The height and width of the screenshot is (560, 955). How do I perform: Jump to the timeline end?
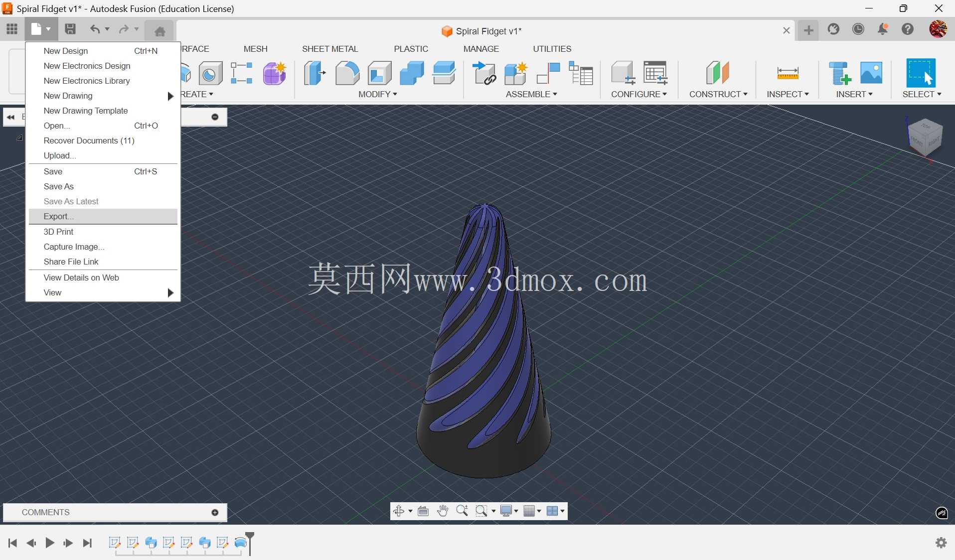tap(87, 543)
